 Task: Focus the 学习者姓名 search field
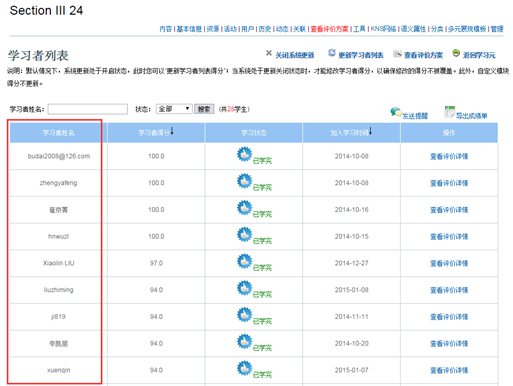click(x=88, y=109)
